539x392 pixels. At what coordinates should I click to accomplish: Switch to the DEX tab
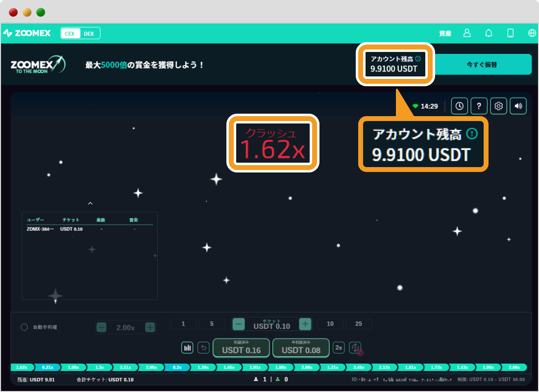(x=90, y=33)
